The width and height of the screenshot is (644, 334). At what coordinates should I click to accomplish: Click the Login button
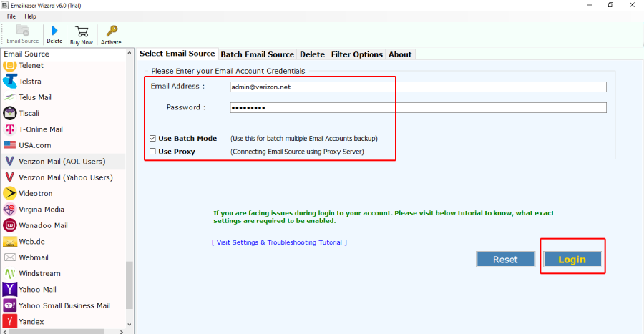click(572, 260)
